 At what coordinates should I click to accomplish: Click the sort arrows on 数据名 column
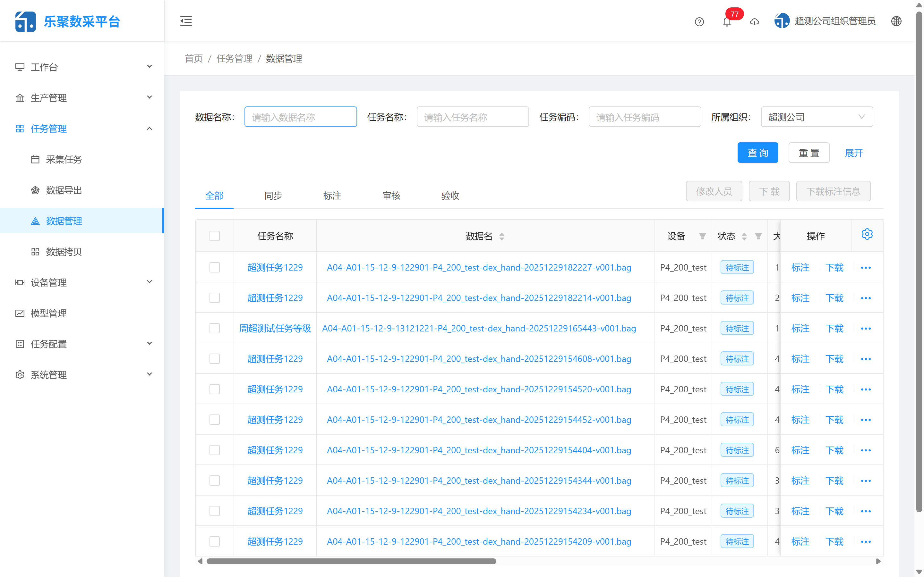tap(502, 236)
